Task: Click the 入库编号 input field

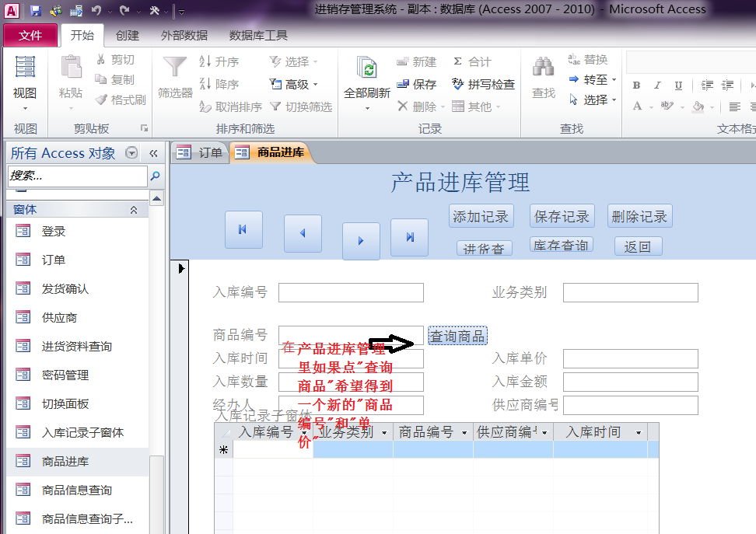Action: click(351, 292)
